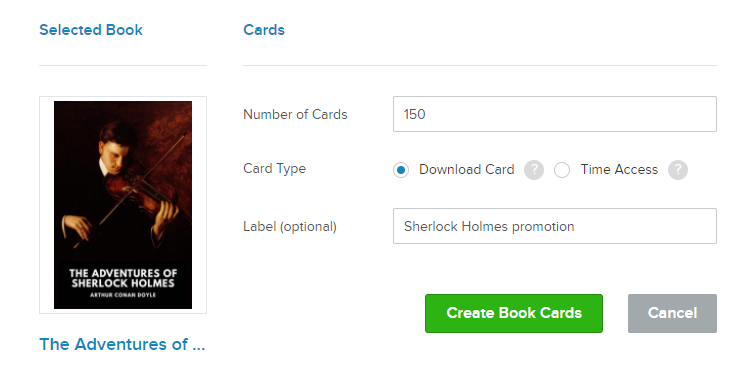The height and width of the screenshot is (387, 756).
Task: Open the help icon beside Time Access
Action: (x=677, y=170)
